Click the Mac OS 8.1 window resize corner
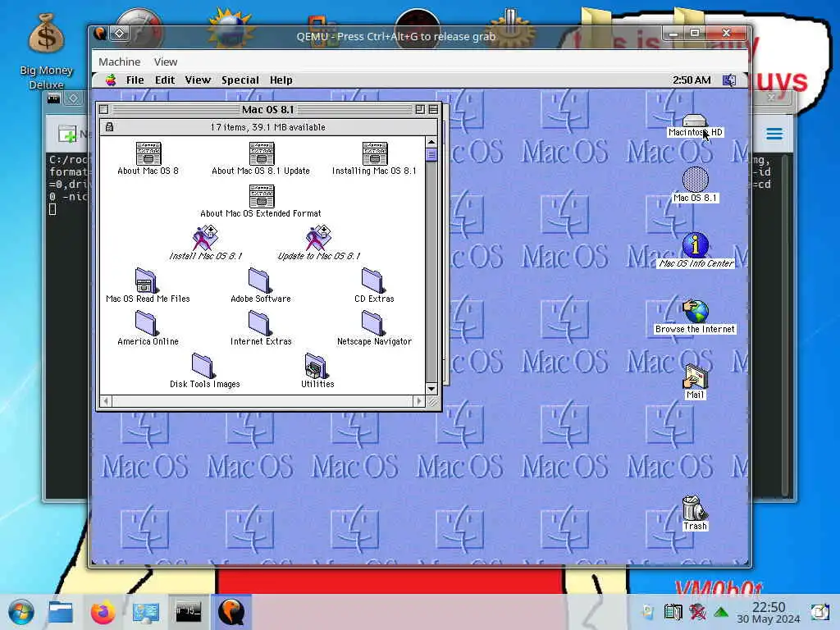The height and width of the screenshot is (630, 840). pos(432,401)
